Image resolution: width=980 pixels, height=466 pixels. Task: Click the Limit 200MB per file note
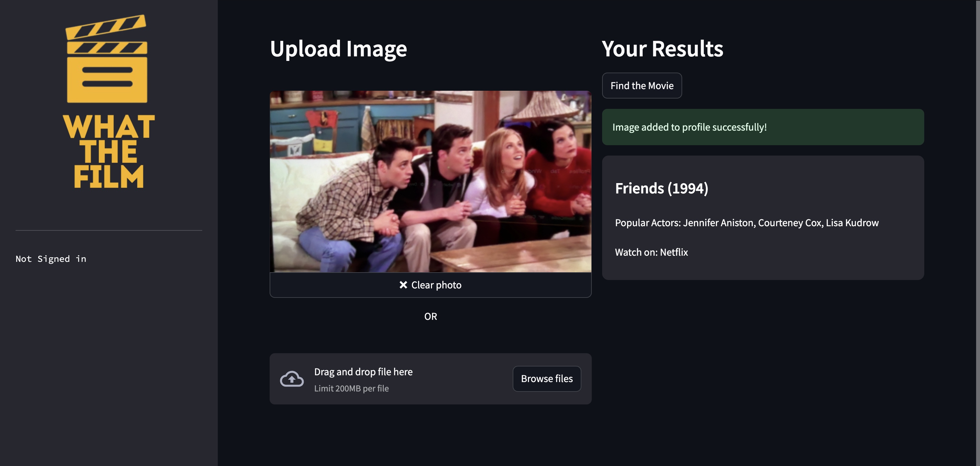(351, 389)
